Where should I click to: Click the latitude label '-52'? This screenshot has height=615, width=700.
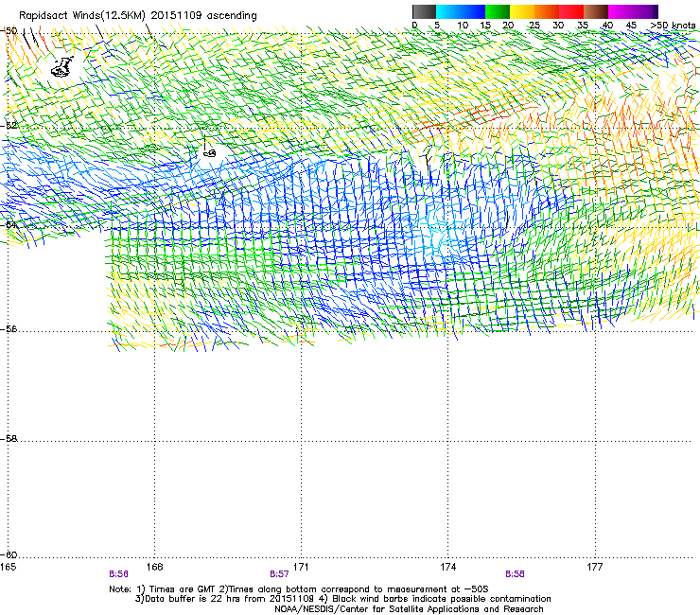(x=9, y=126)
